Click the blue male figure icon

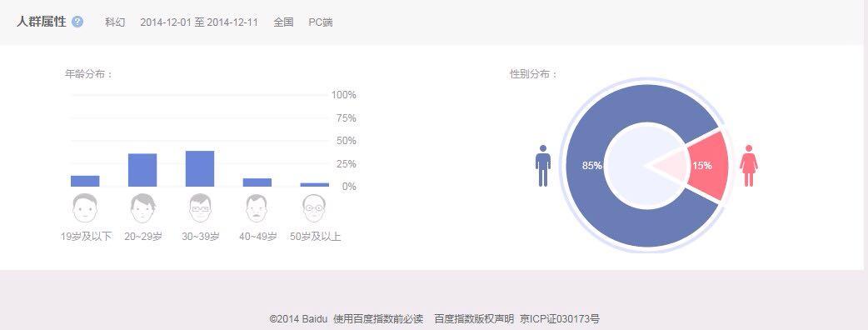click(543, 166)
